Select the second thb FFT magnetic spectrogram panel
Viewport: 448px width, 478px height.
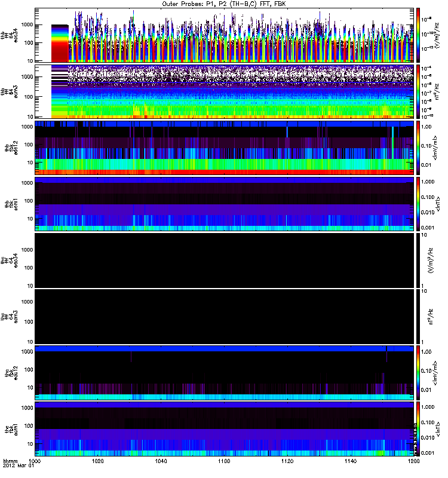coord(239,91)
